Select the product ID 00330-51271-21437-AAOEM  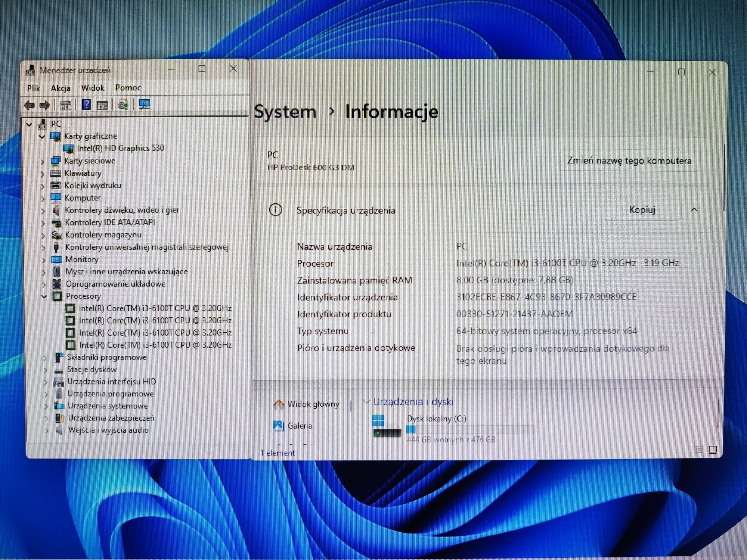pyautogui.click(x=514, y=314)
